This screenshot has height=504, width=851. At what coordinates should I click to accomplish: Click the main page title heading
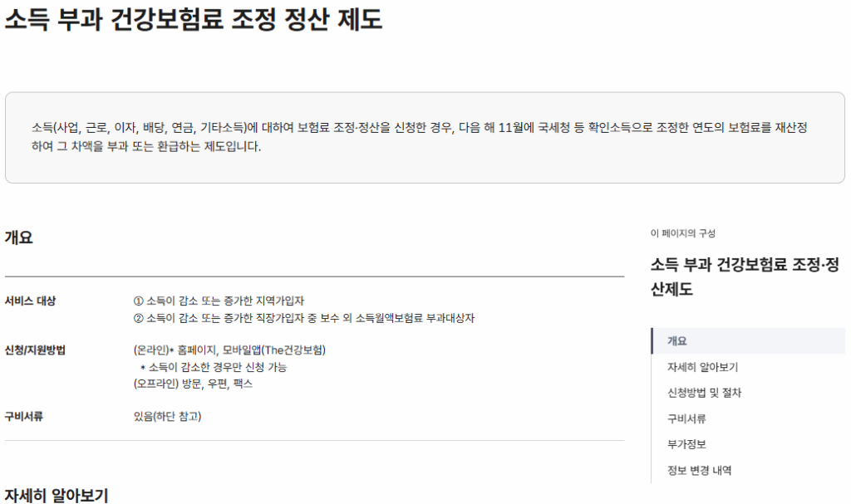point(194,20)
